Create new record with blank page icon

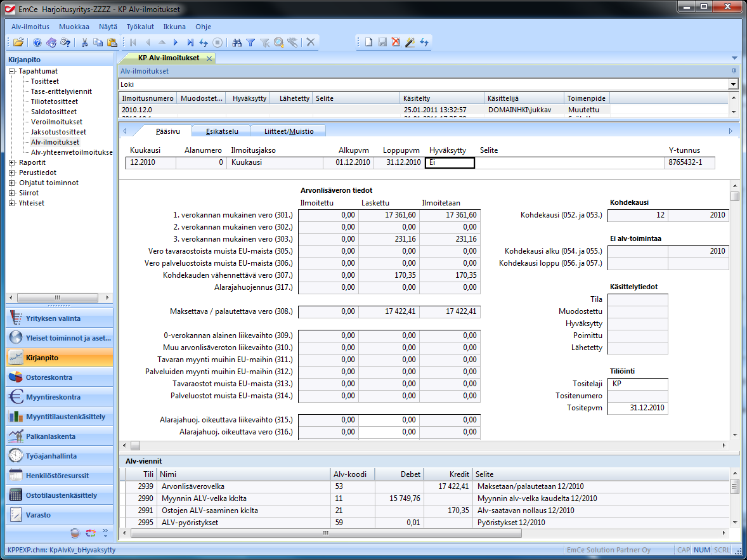click(368, 42)
